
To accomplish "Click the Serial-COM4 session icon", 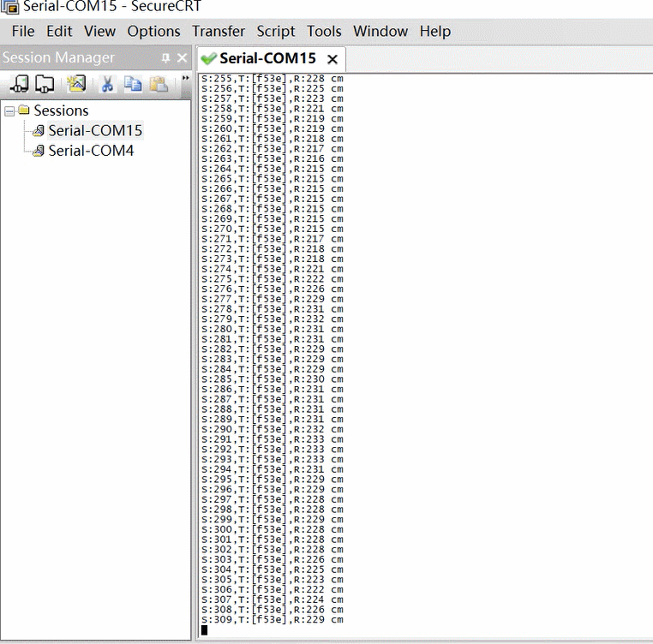I will pyautogui.click(x=39, y=151).
